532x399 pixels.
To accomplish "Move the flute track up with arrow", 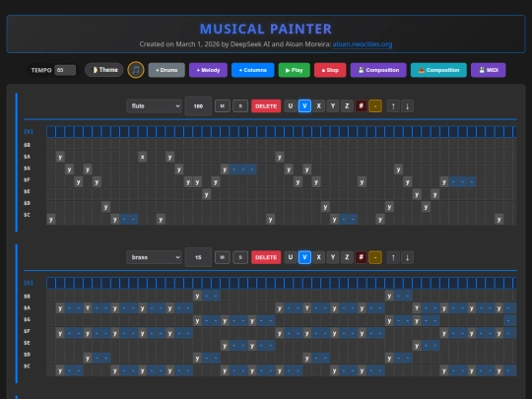I will [x=393, y=106].
